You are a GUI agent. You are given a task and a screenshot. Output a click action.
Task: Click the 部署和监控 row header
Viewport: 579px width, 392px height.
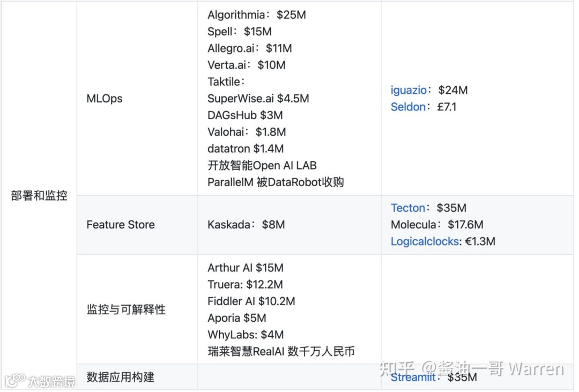tap(39, 196)
